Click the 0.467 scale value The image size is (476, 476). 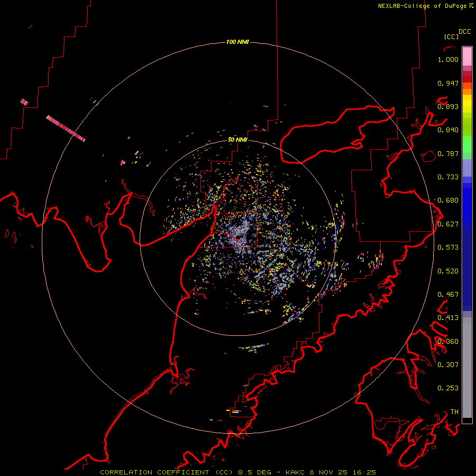448,295
